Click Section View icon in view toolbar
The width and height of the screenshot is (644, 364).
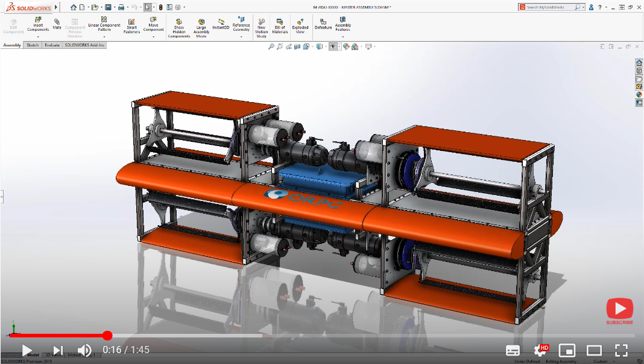pyautogui.click(x=297, y=46)
